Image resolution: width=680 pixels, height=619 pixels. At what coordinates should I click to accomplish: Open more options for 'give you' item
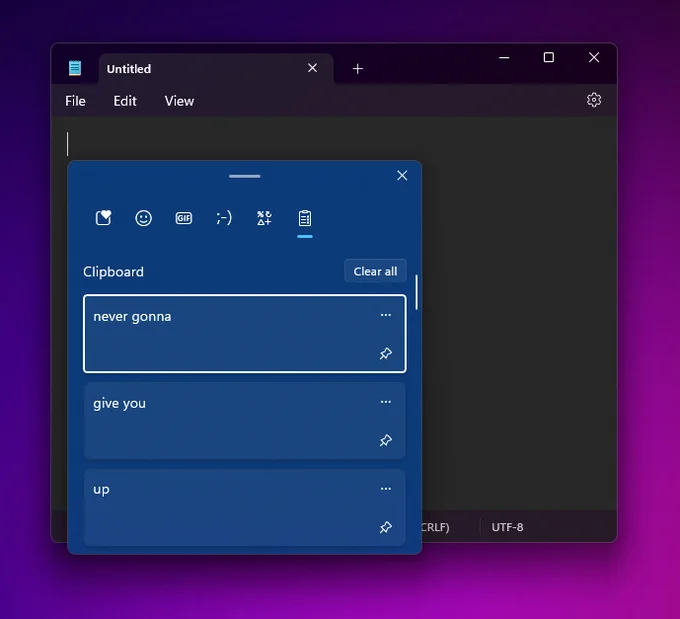coord(386,402)
